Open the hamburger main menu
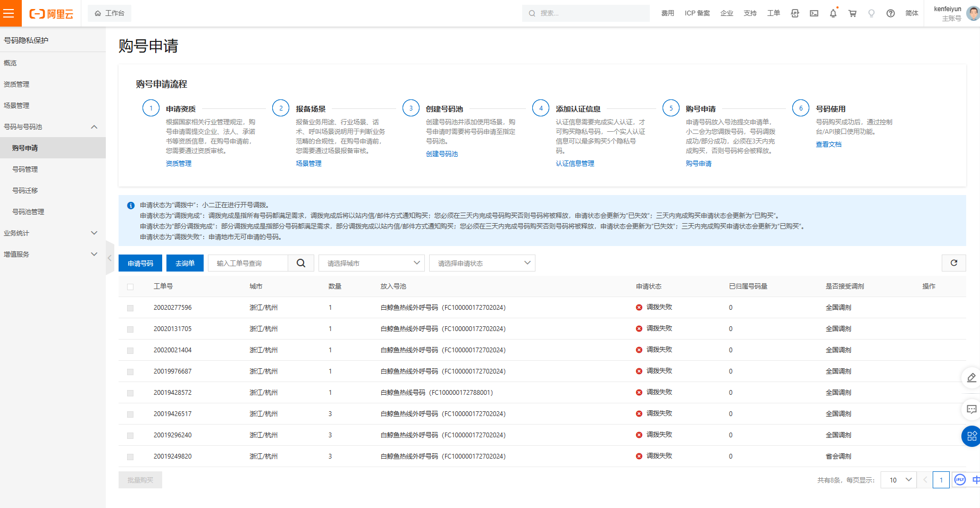Image resolution: width=980 pixels, height=508 pixels. coord(10,13)
